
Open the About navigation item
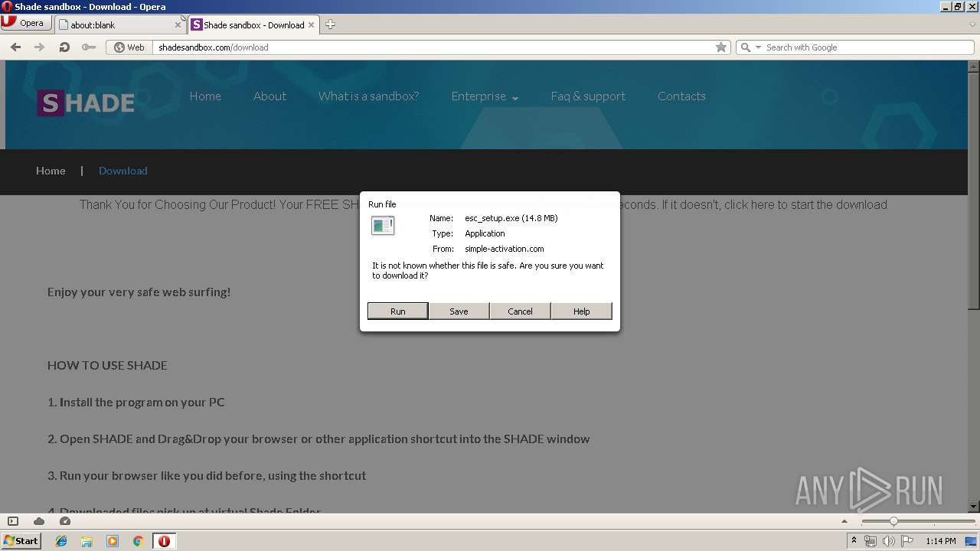coord(269,96)
